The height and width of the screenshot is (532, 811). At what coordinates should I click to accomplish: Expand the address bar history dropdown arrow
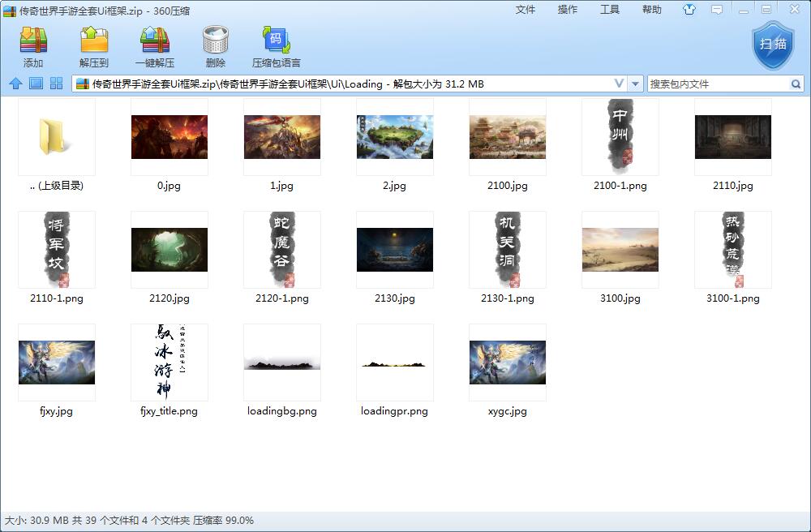click(x=636, y=84)
